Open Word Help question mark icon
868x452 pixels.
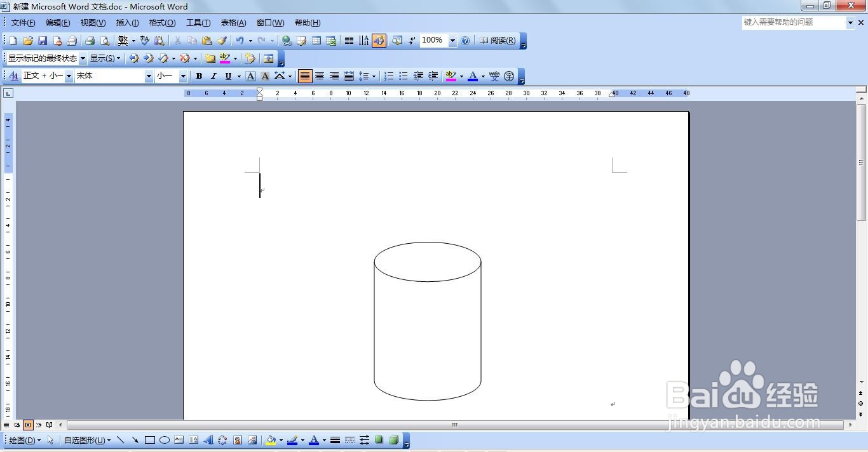[x=465, y=41]
